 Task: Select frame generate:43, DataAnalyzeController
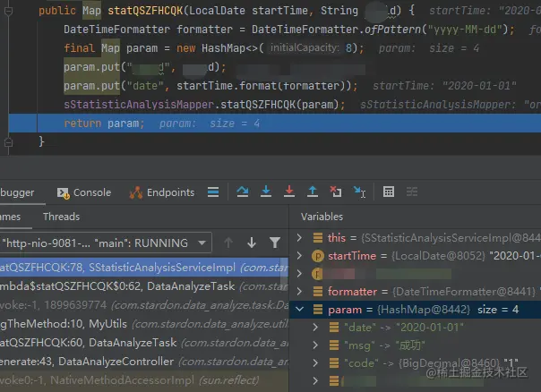tap(144, 362)
